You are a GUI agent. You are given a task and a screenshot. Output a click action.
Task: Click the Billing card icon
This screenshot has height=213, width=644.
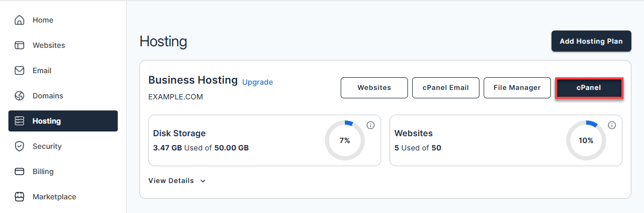click(x=19, y=171)
